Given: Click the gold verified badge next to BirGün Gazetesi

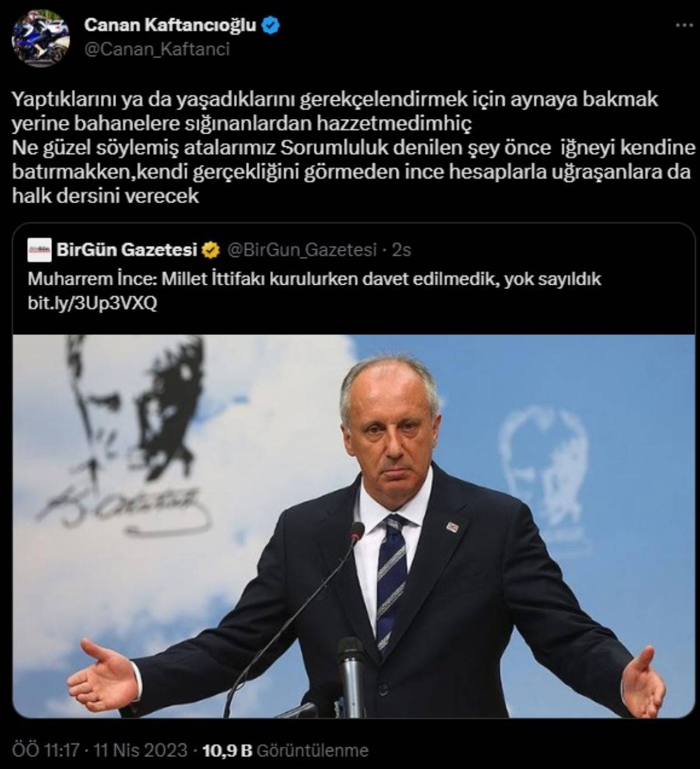Looking at the screenshot, I should [211, 251].
